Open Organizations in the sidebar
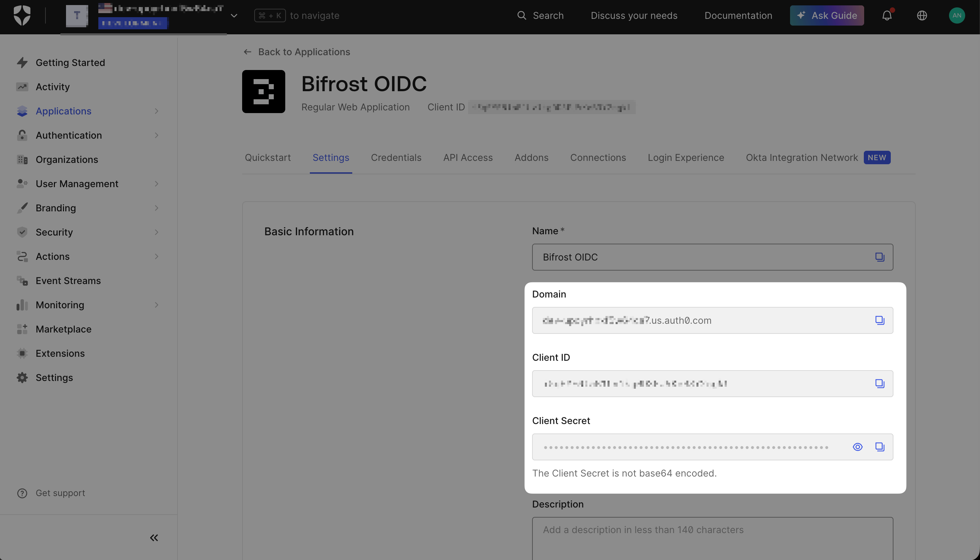Image resolution: width=980 pixels, height=560 pixels. point(67,159)
